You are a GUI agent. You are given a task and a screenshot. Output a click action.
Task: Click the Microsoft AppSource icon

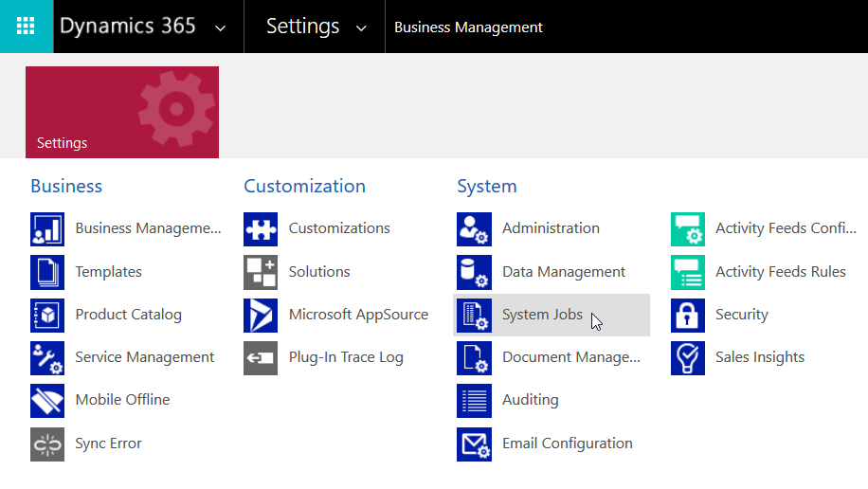261,316
